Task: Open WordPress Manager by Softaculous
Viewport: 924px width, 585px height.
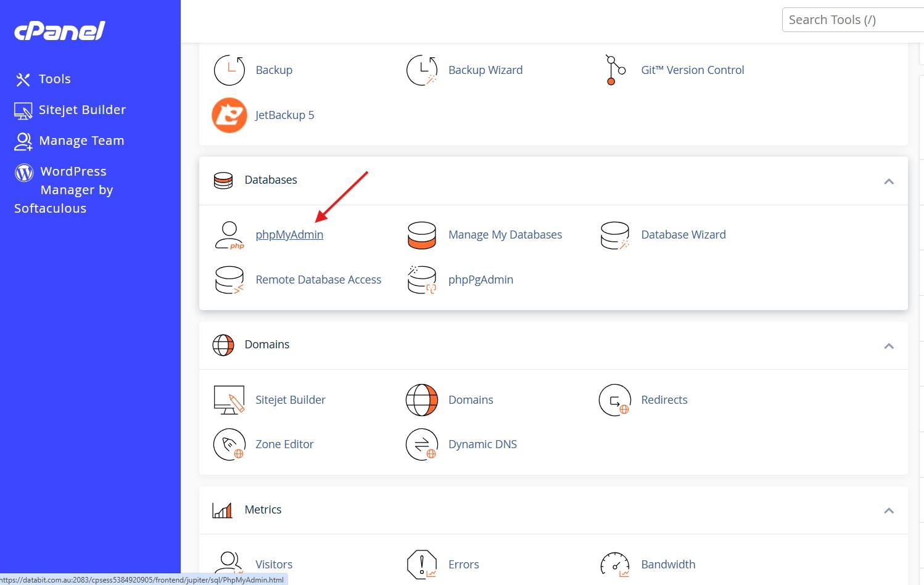Action: click(64, 190)
